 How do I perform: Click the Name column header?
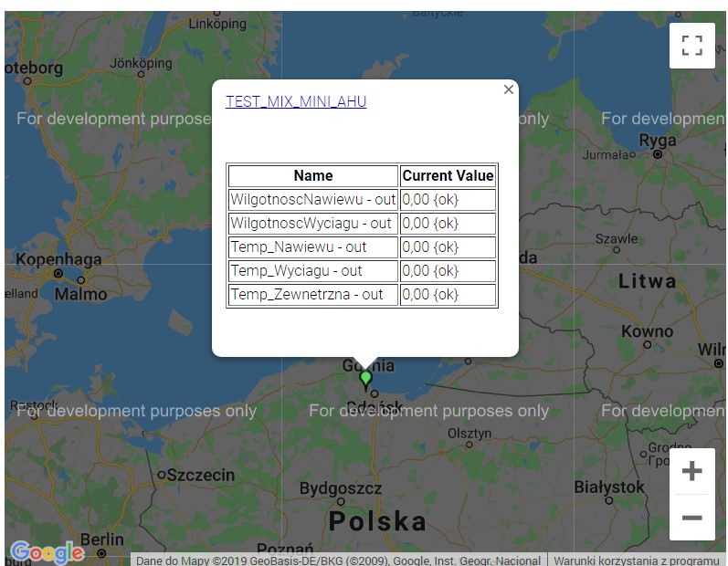coord(313,176)
